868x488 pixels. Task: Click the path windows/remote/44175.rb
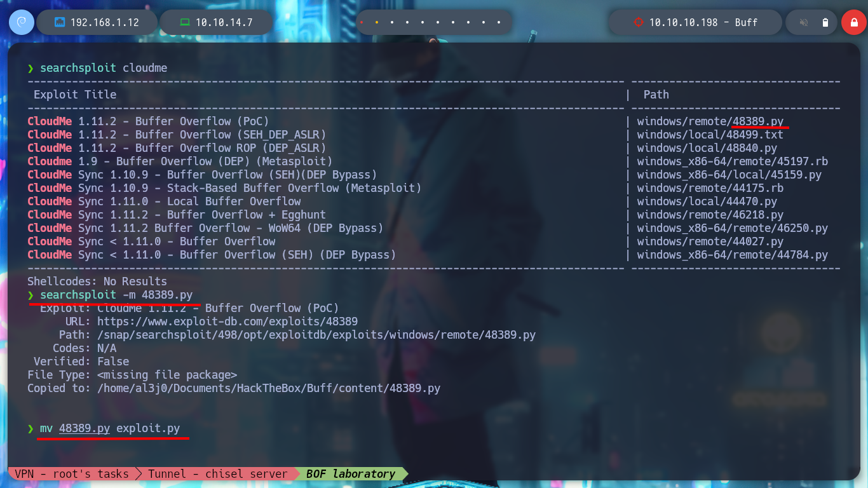pyautogui.click(x=710, y=188)
